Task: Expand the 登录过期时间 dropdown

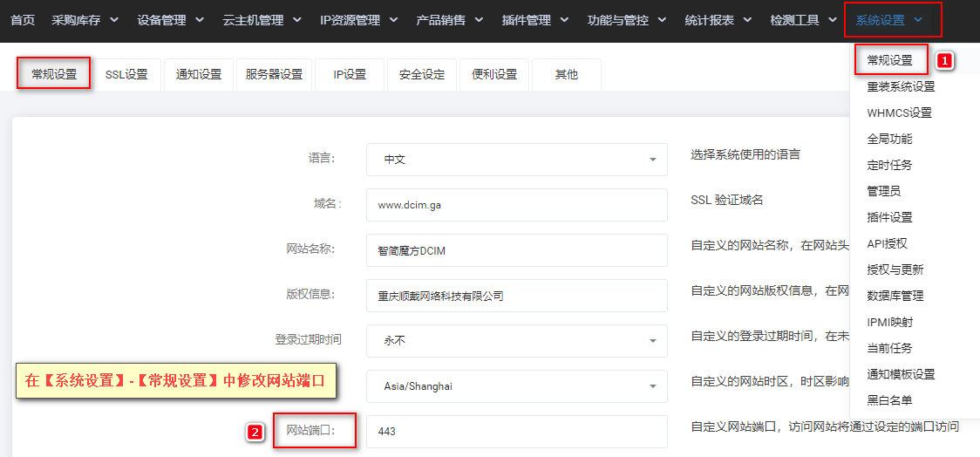Action: pyautogui.click(x=517, y=341)
